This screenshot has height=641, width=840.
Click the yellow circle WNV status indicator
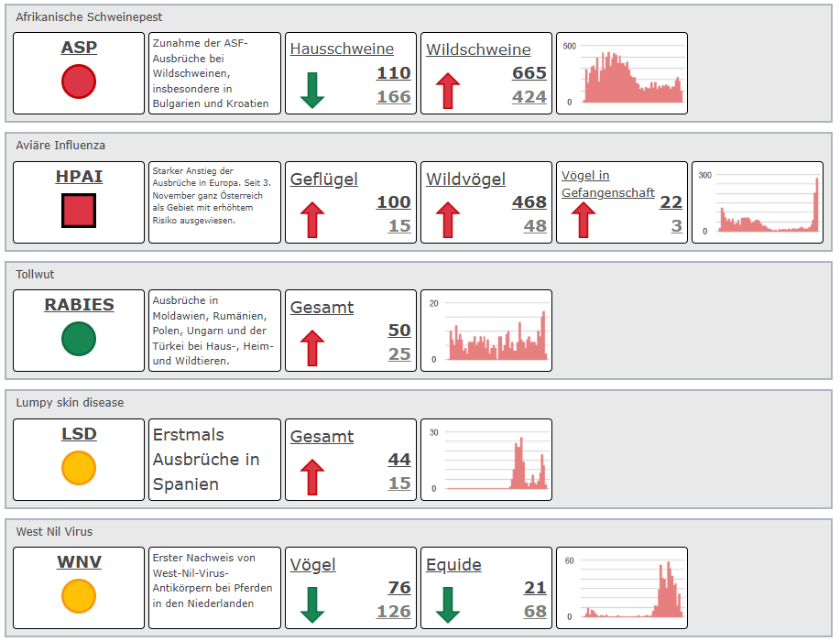pos(79,596)
